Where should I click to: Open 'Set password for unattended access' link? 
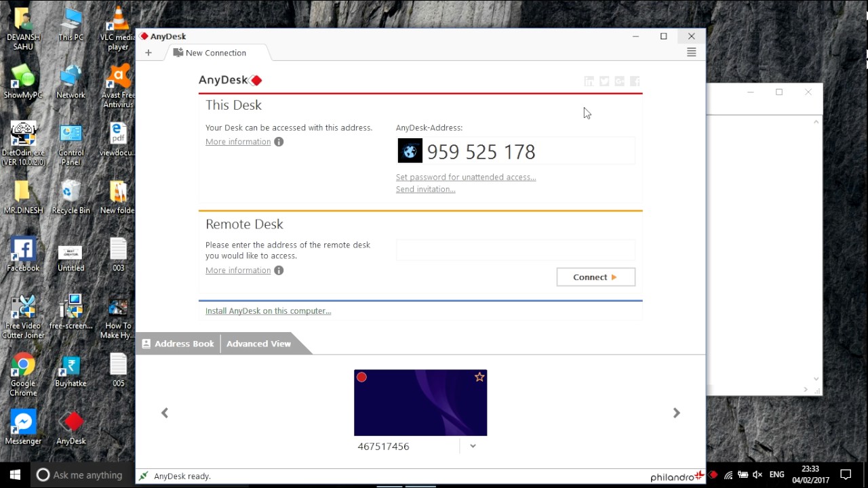466,178
